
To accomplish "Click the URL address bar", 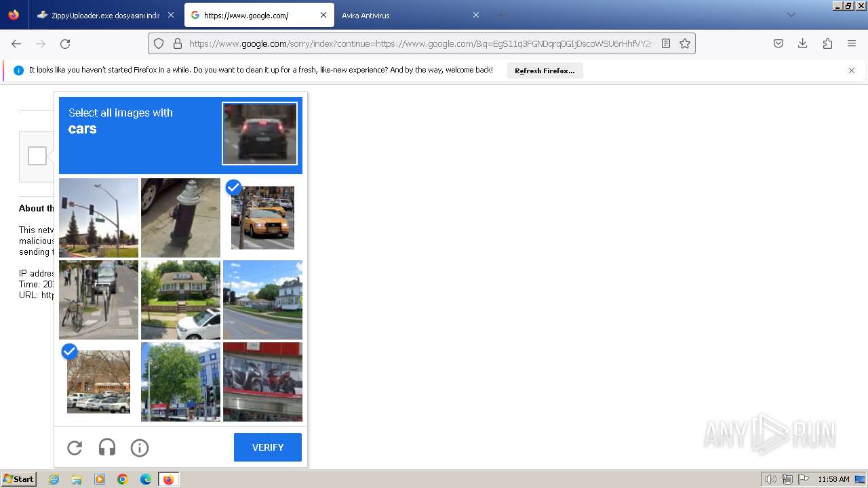I will 420,43.
